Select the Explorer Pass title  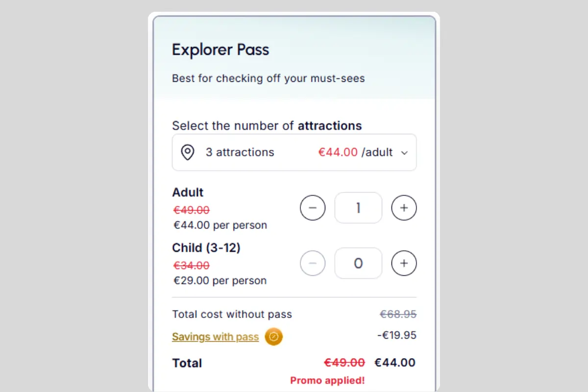[220, 49]
